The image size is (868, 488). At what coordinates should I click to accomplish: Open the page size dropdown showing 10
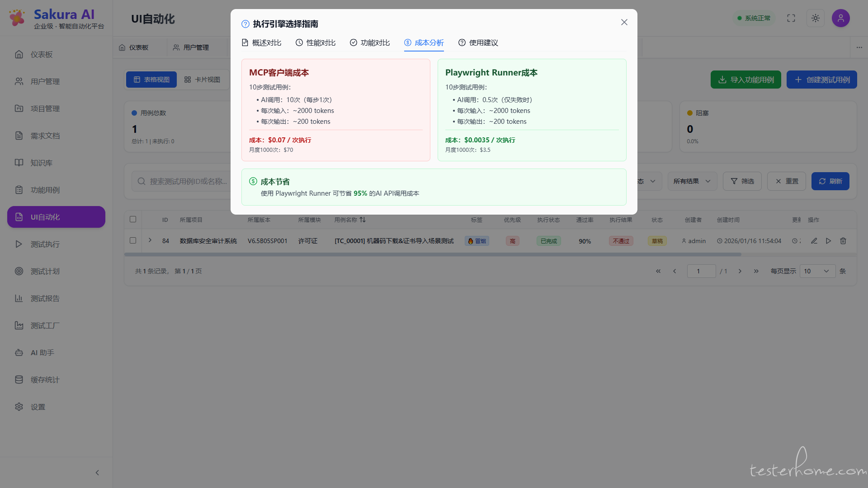(817, 271)
